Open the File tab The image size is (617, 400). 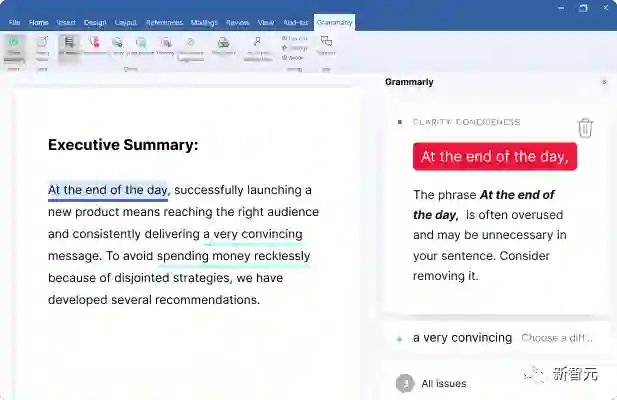point(15,23)
